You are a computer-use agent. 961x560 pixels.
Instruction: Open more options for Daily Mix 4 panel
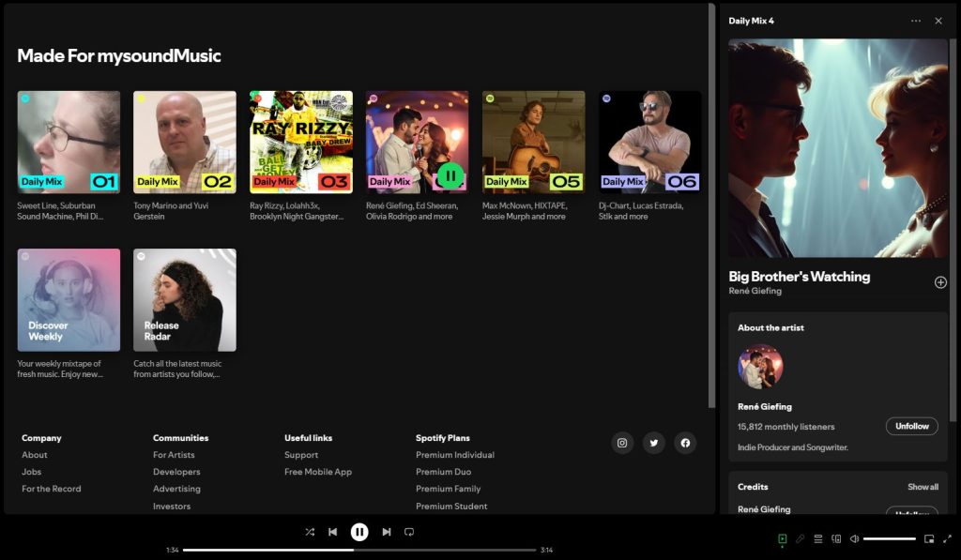pyautogui.click(x=916, y=21)
